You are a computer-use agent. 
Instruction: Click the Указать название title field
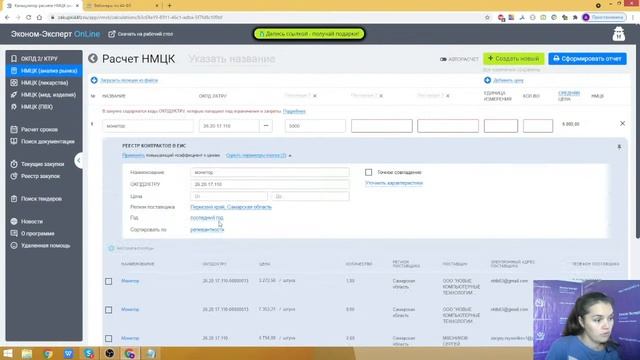[232, 59]
